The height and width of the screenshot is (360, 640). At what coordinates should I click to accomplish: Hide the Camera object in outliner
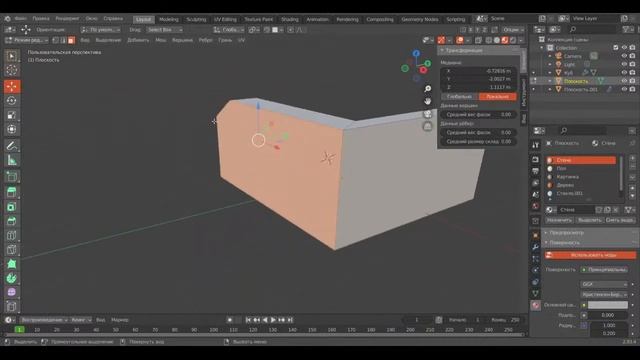click(x=624, y=56)
